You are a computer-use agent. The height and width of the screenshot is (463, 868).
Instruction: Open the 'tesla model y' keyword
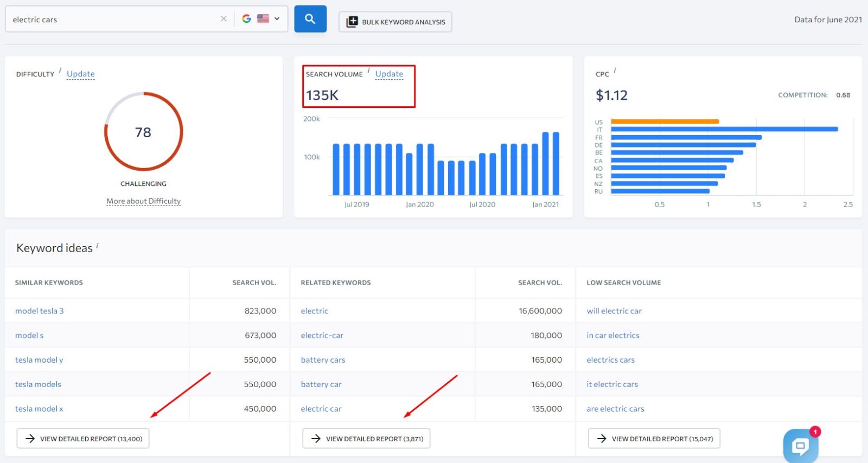pyautogui.click(x=39, y=360)
